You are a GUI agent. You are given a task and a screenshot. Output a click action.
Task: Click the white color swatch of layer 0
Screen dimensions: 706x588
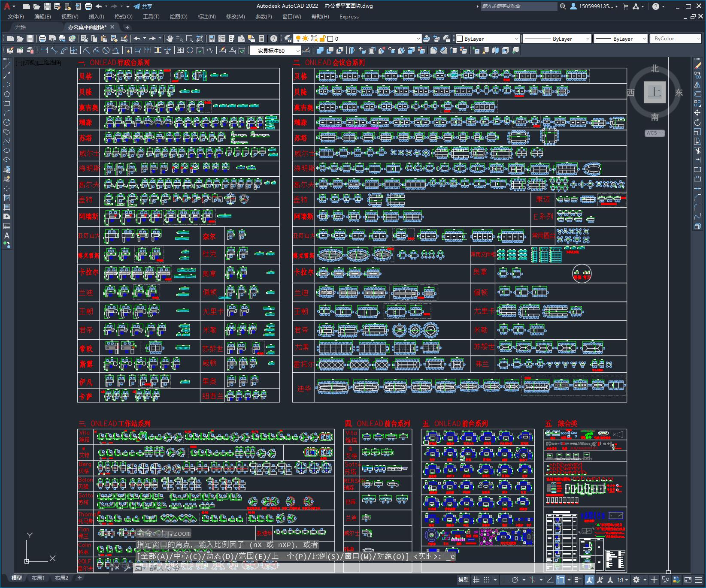pyautogui.click(x=330, y=39)
